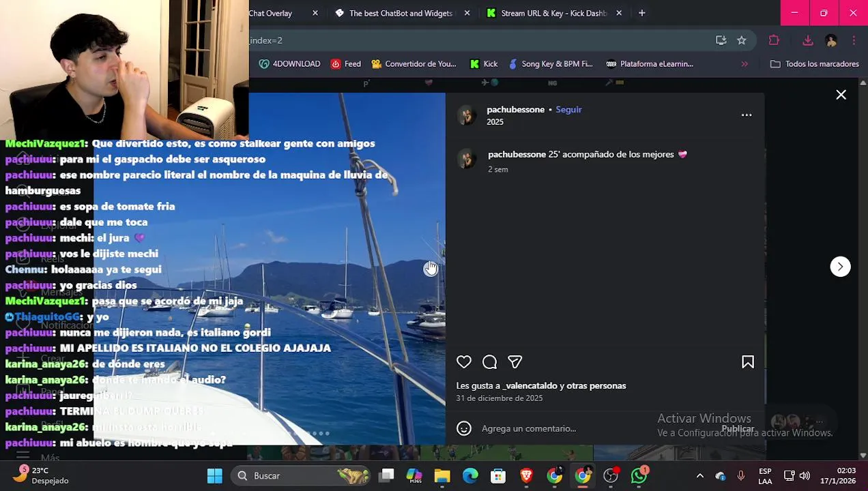The image size is (868, 491).
Task: Go to the next post arrow
Action: point(840,267)
